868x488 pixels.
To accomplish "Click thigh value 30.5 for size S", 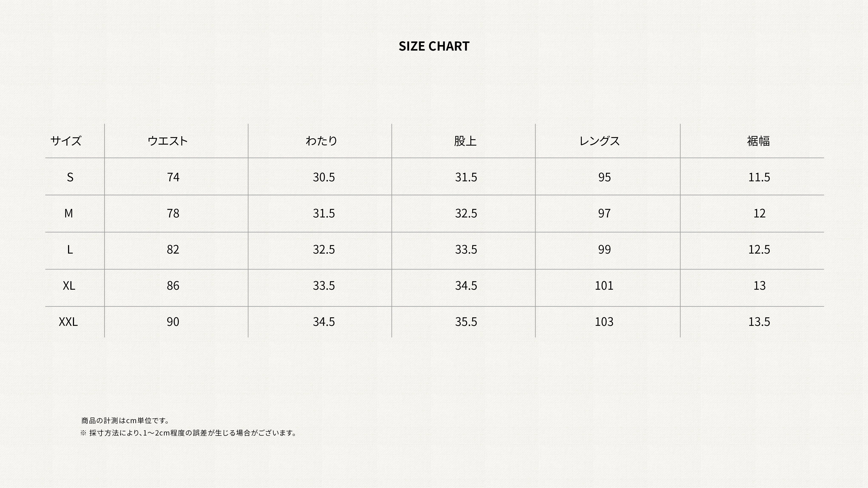I will [x=323, y=177].
